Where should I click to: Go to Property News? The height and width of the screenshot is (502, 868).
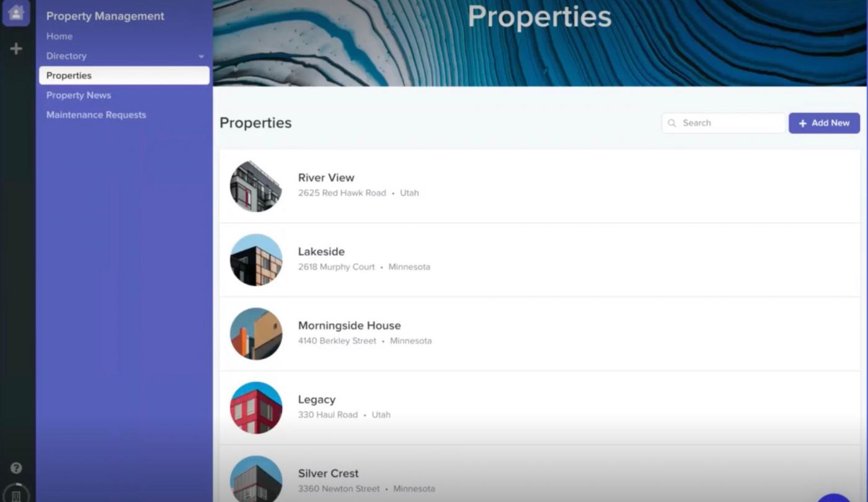pyautogui.click(x=79, y=95)
